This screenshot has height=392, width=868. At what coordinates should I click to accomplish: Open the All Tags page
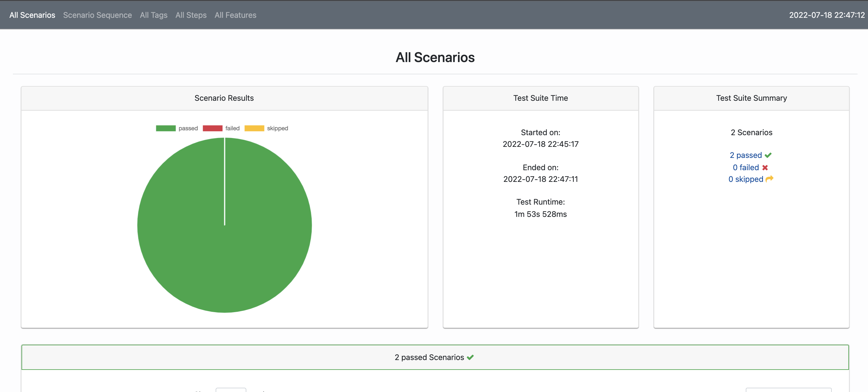tap(154, 15)
